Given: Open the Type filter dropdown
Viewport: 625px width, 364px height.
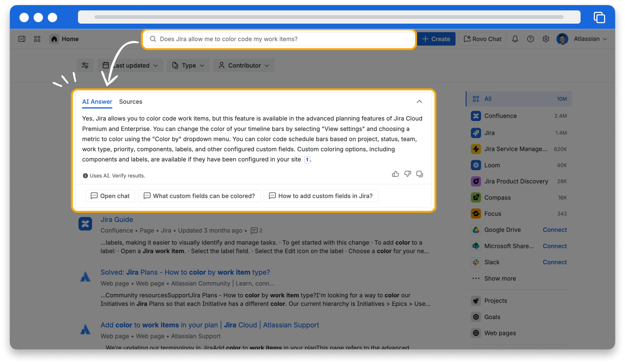Looking at the screenshot, I should point(189,66).
